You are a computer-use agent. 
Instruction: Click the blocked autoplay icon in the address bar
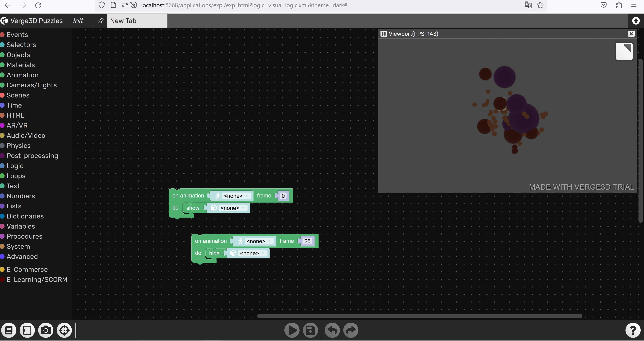134,5
